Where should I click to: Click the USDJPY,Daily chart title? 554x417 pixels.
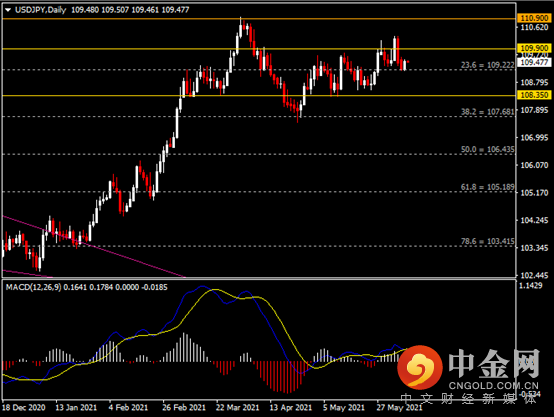coord(41,10)
